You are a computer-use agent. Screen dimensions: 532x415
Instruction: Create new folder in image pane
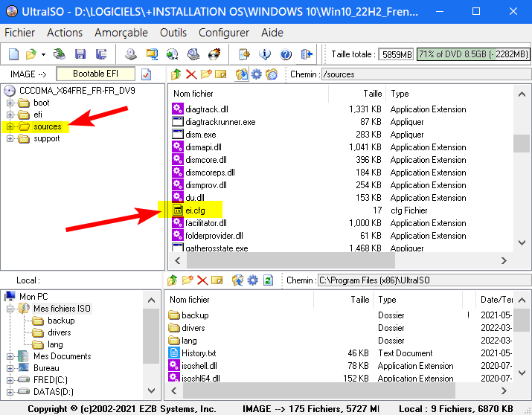pyautogui.click(x=206, y=74)
